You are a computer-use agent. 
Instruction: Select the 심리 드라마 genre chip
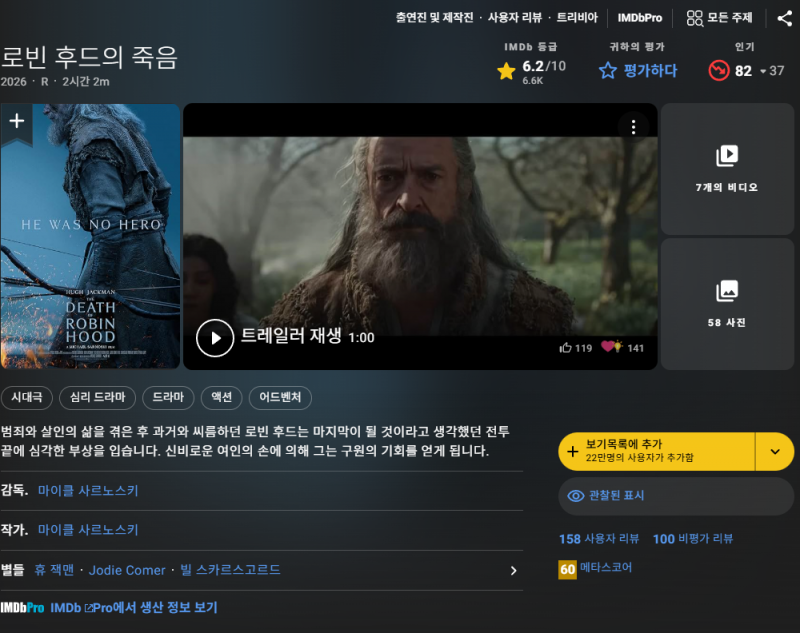97,397
